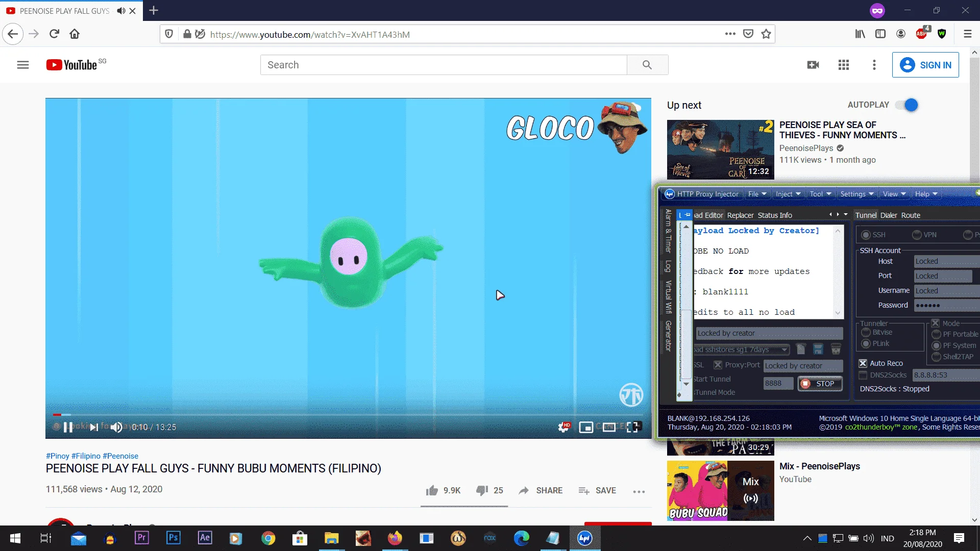Screen dimensions: 980x551
Task: Open the Settings dropdown menu in HTTP Proxy Injector
Action: point(857,194)
